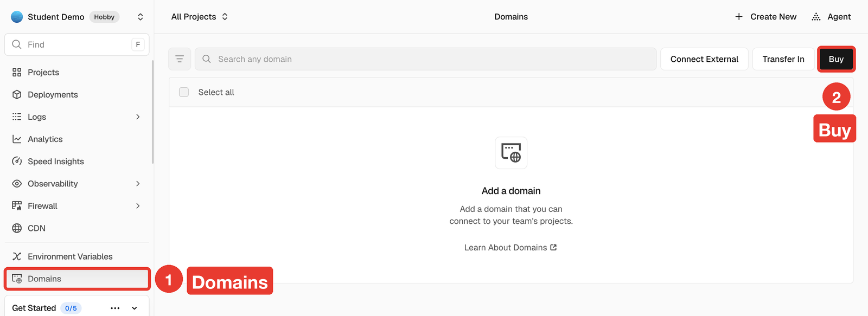Click the Logs list icon
The height and width of the screenshot is (316, 868).
pos(17,117)
